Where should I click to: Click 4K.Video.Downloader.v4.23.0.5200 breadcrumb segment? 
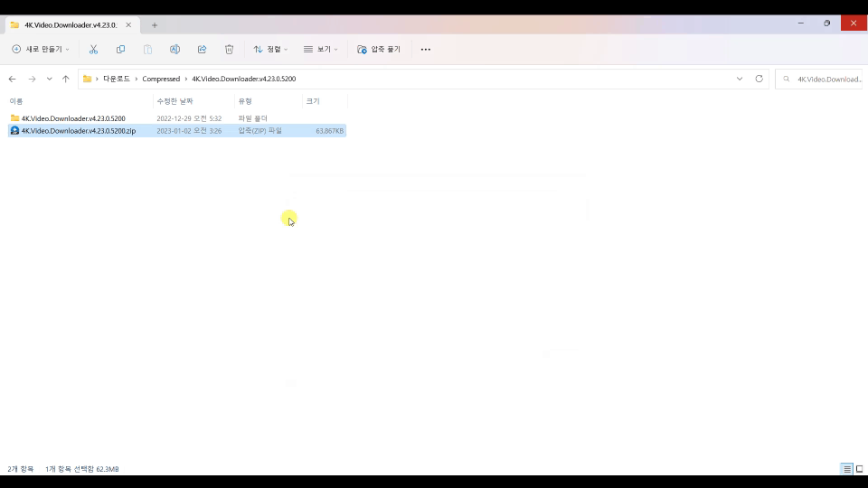pyautogui.click(x=243, y=79)
